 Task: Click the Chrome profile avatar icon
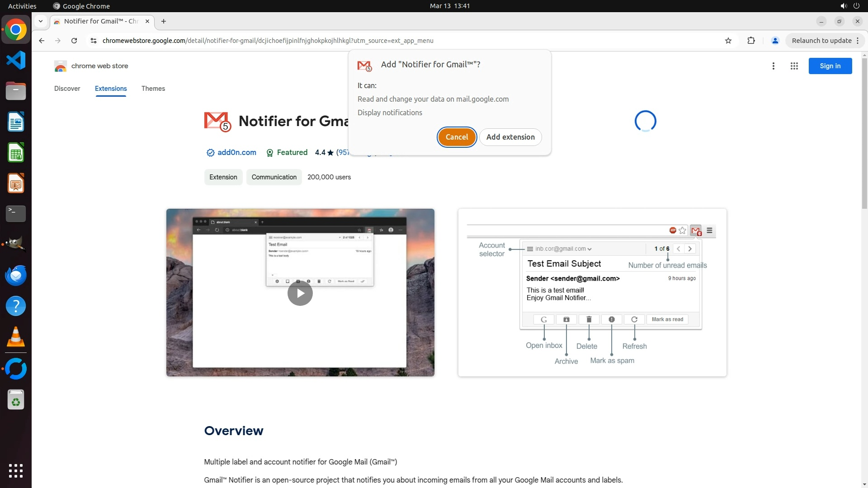click(775, 41)
